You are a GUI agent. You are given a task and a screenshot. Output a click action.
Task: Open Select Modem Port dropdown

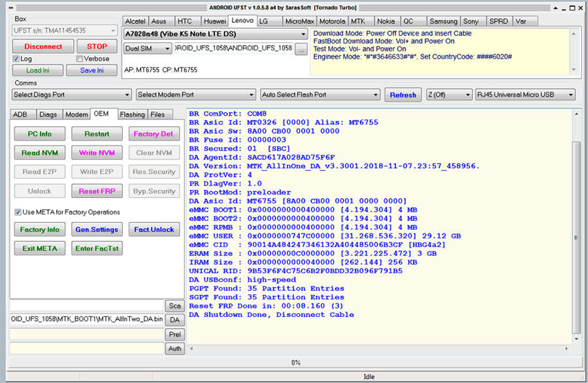[196, 95]
